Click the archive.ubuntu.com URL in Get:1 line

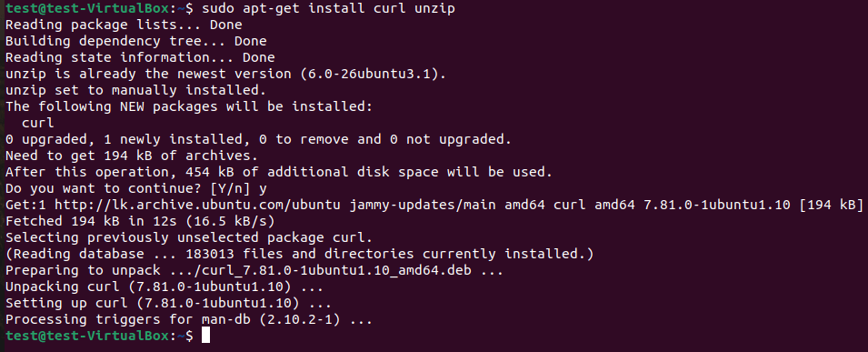click(x=197, y=205)
